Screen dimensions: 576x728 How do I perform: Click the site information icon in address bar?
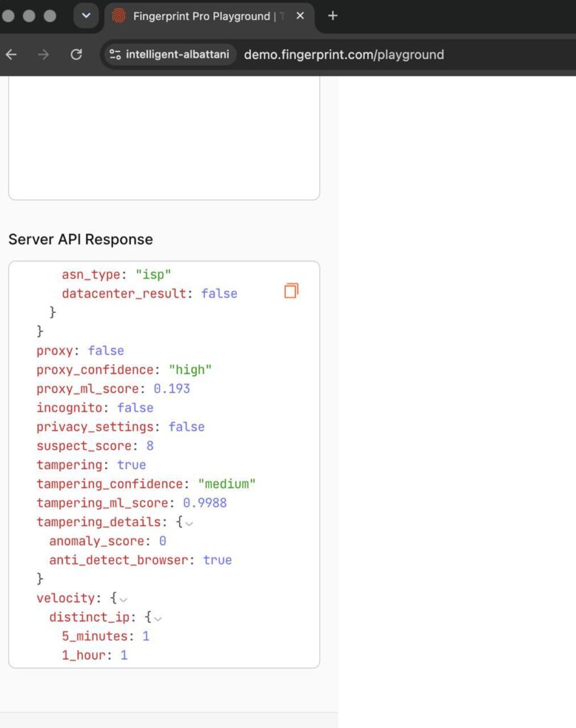115,55
